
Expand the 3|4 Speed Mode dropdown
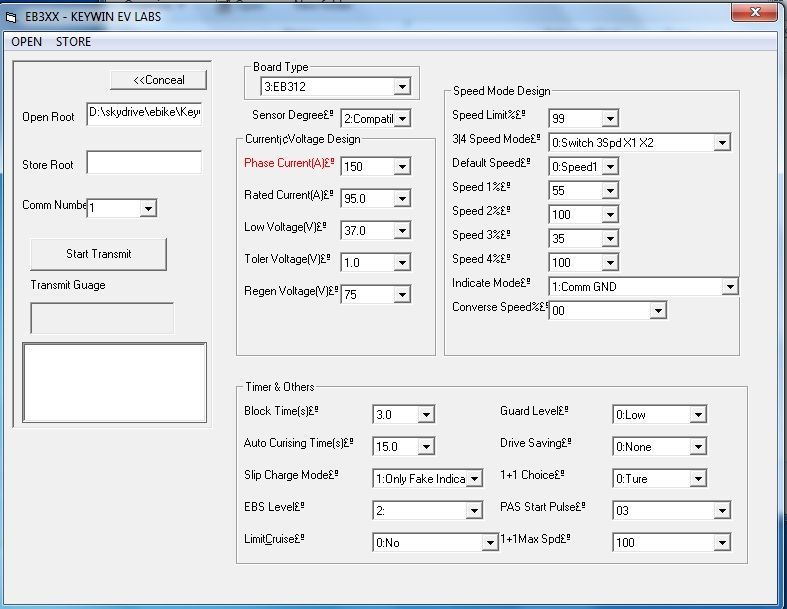tap(721, 143)
